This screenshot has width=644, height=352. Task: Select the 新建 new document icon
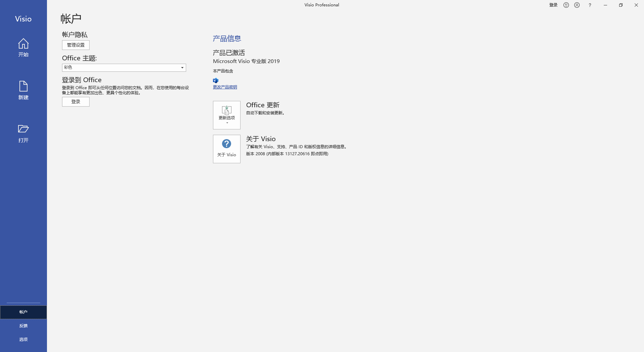23,86
